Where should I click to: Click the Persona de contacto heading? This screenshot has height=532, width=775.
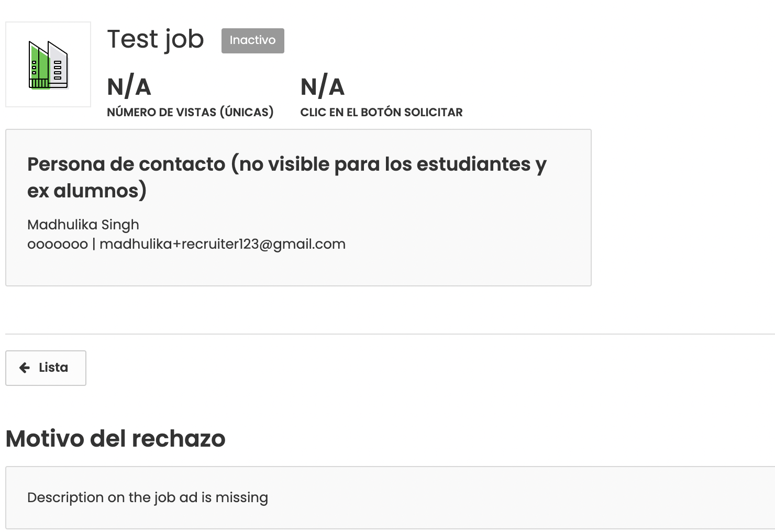[287, 178]
